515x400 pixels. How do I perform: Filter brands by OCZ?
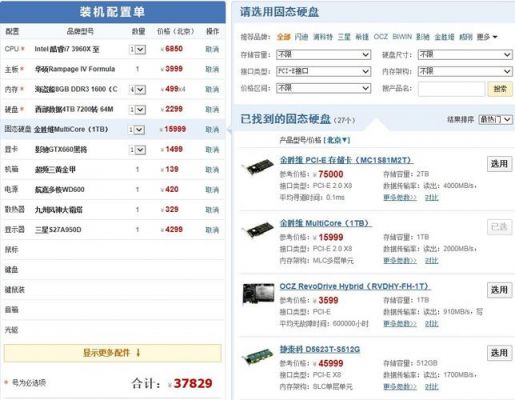381,37
